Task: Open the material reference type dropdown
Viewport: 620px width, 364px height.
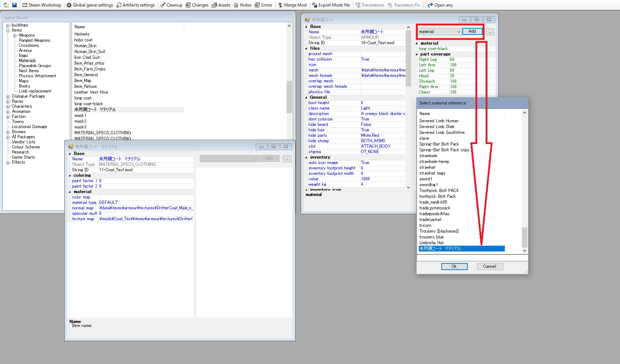Action: [x=439, y=32]
